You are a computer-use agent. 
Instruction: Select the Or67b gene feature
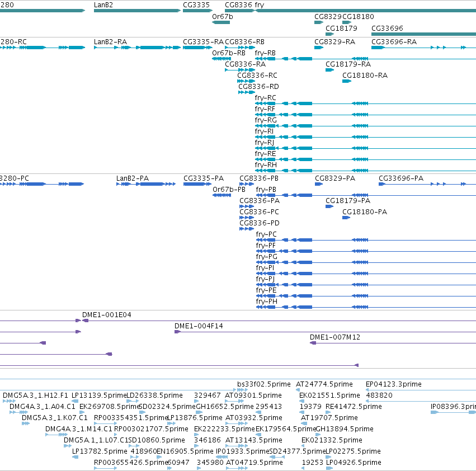[x=221, y=22]
